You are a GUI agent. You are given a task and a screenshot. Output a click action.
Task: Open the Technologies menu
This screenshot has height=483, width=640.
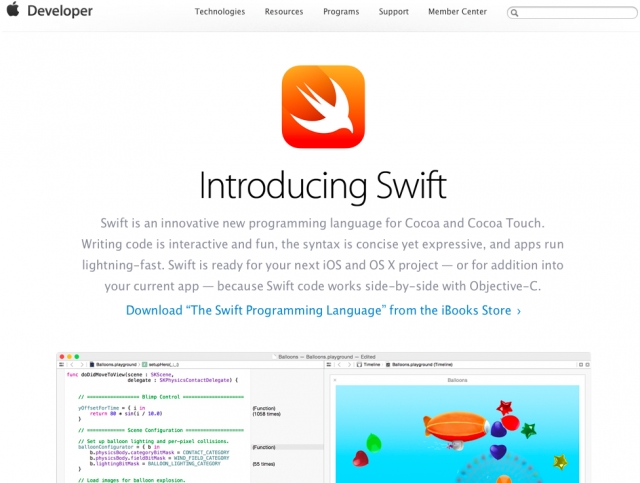click(x=220, y=11)
